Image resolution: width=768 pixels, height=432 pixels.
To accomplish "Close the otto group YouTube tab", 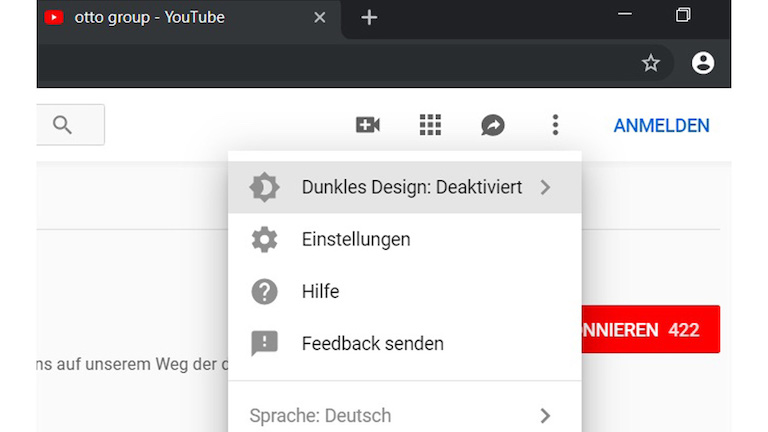I will click(320, 17).
